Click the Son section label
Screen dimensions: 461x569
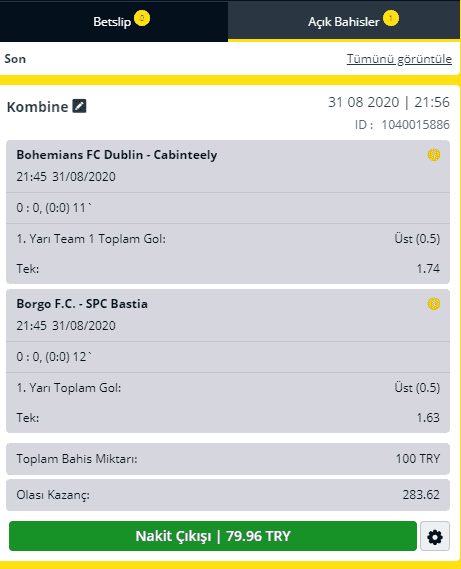(15, 59)
